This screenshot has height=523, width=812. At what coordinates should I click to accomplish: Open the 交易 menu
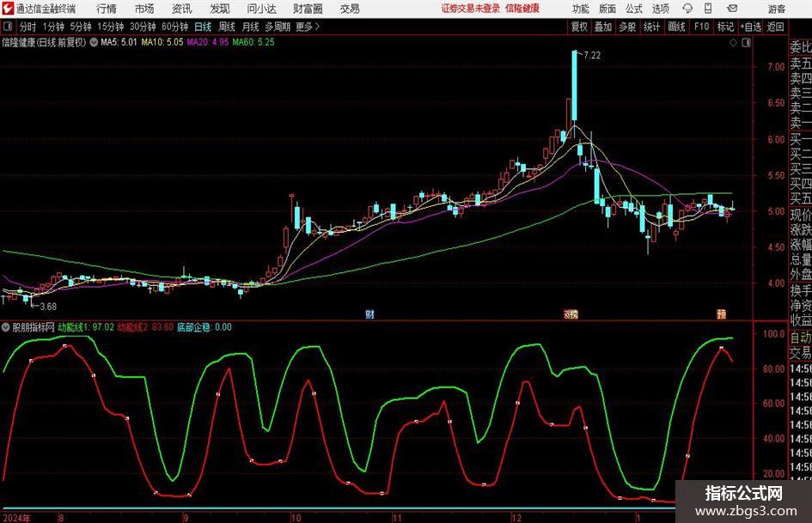[350, 9]
